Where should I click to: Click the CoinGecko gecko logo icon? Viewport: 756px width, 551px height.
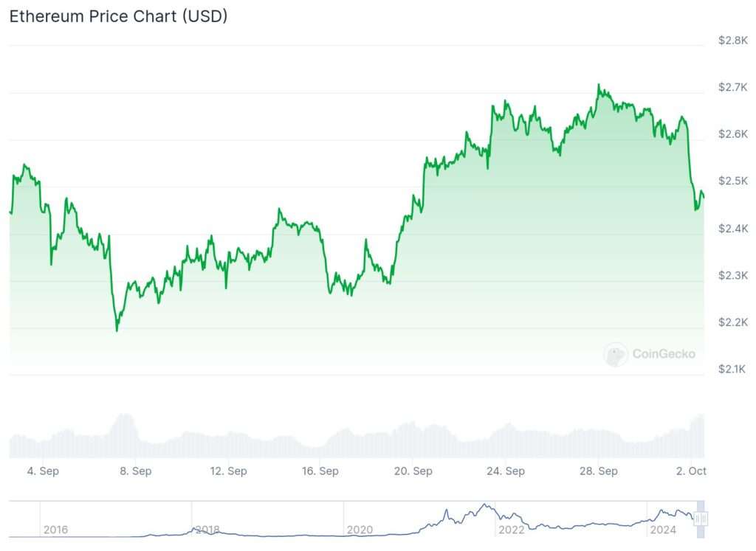(x=616, y=355)
